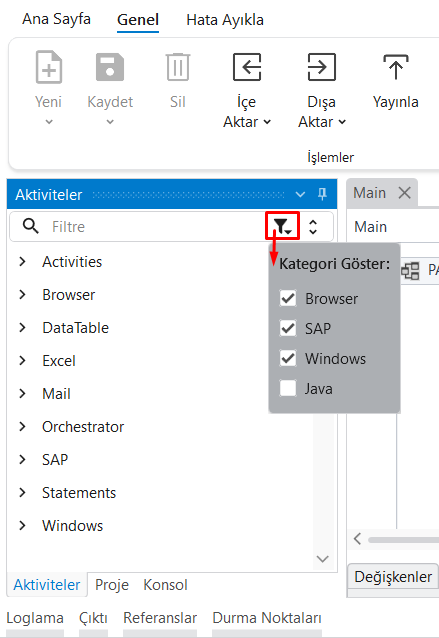Click the search magnifier icon
The image size is (439, 638).
coord(31,226)
